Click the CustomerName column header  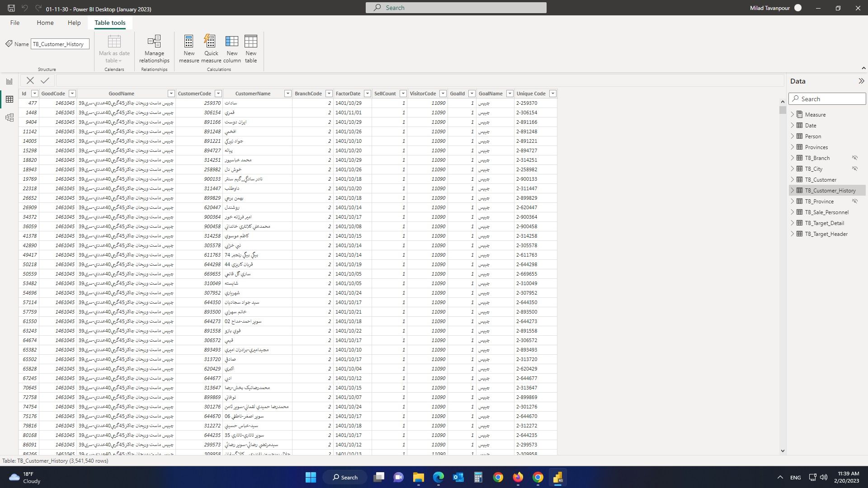[253, 94]
